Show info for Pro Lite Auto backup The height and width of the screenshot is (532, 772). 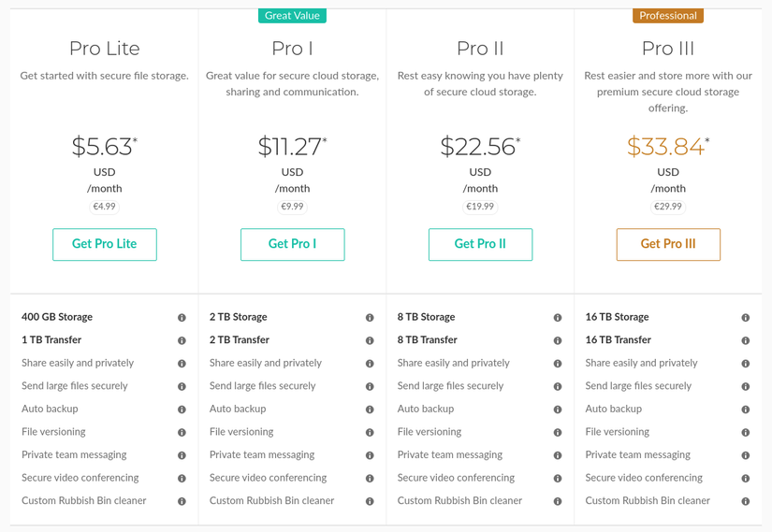click(x=182, y=410)
